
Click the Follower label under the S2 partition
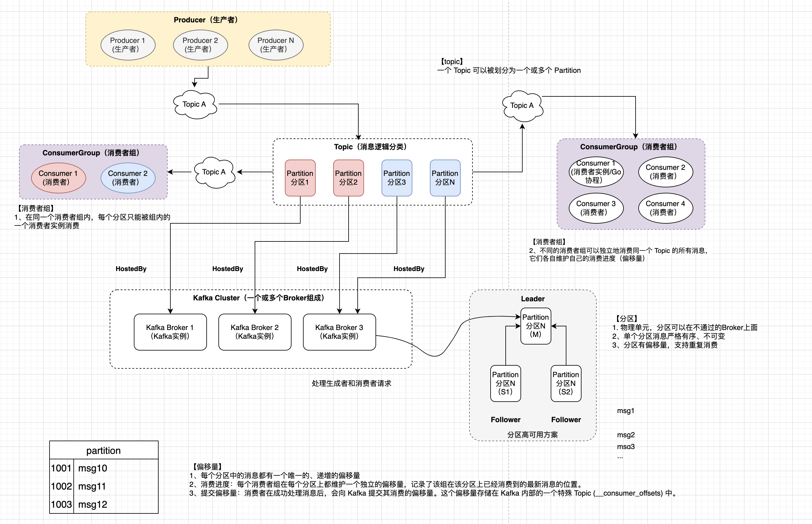click(x=566, y=419)
